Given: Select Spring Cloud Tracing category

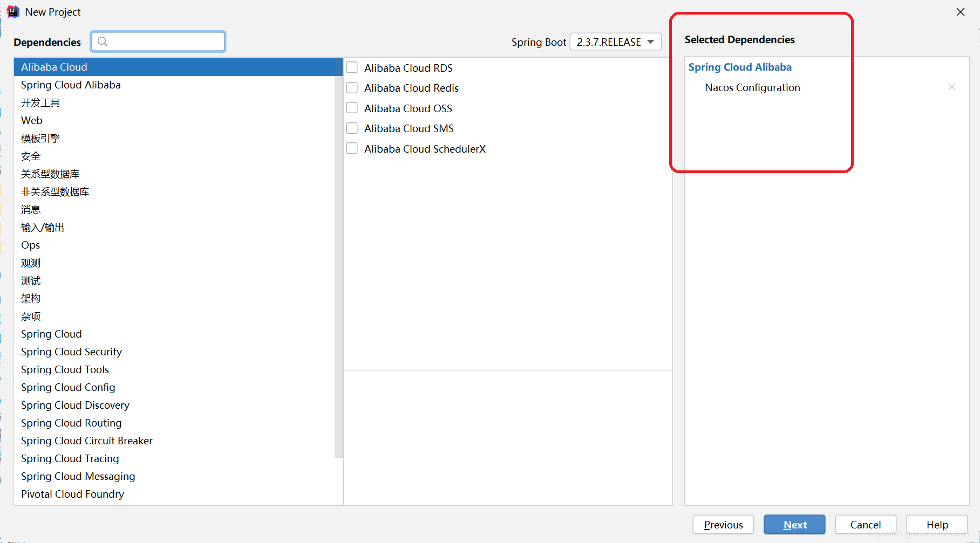Looking at the screenshot, I should 174,458.
